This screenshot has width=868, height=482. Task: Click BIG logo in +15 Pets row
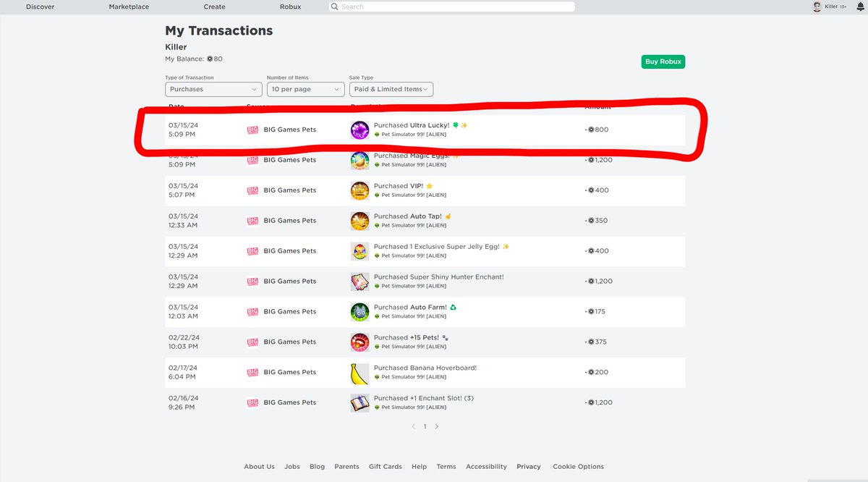[252, 342]
